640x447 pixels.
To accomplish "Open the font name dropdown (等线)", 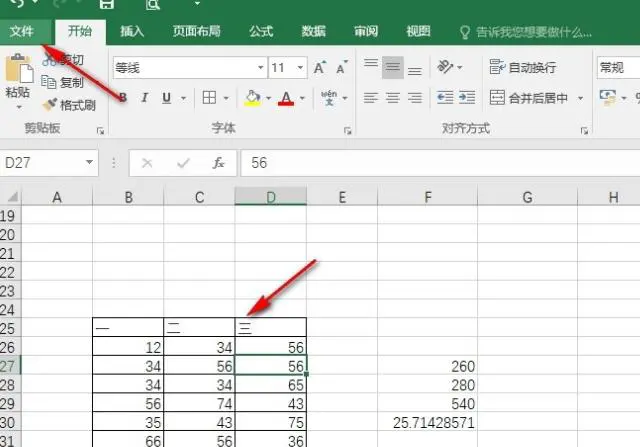I will click(x=260, y=67).
